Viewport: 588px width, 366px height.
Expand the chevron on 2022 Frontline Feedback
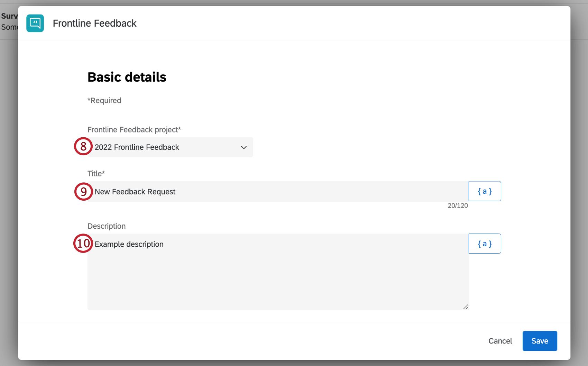point(244,147)
